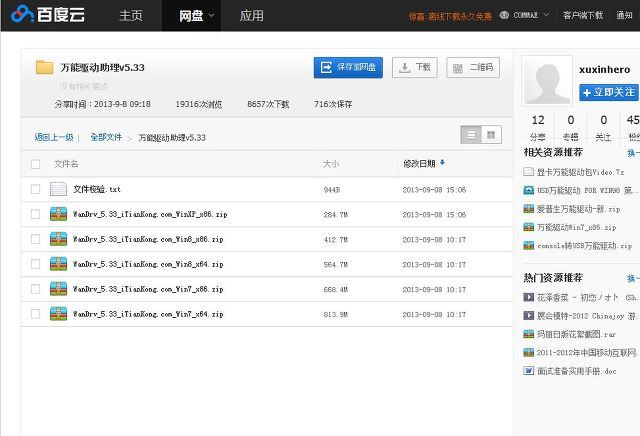Open WanDrv_5.33 Win8_x64.zip file name
The width and height of the screenshot is (640, 436).
pyautogui.click(x=148, y=264)
